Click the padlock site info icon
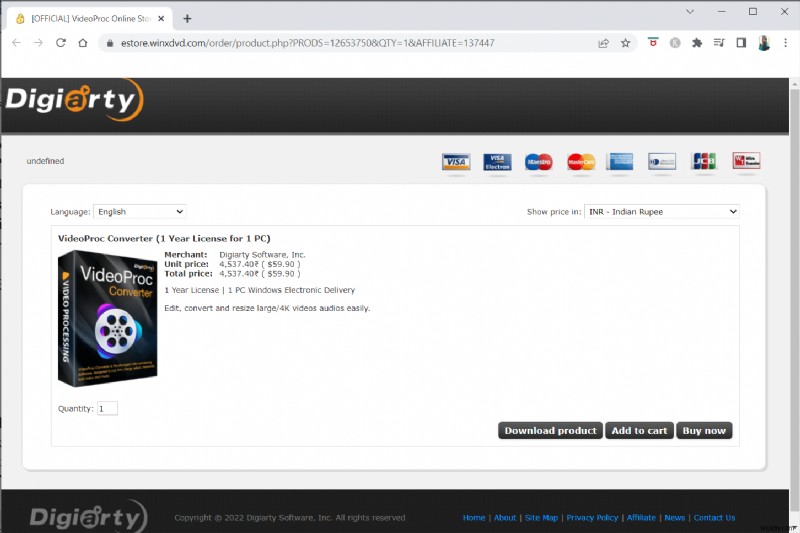The height and width of the screenshot is (533, 800). [x=109, y=43]
